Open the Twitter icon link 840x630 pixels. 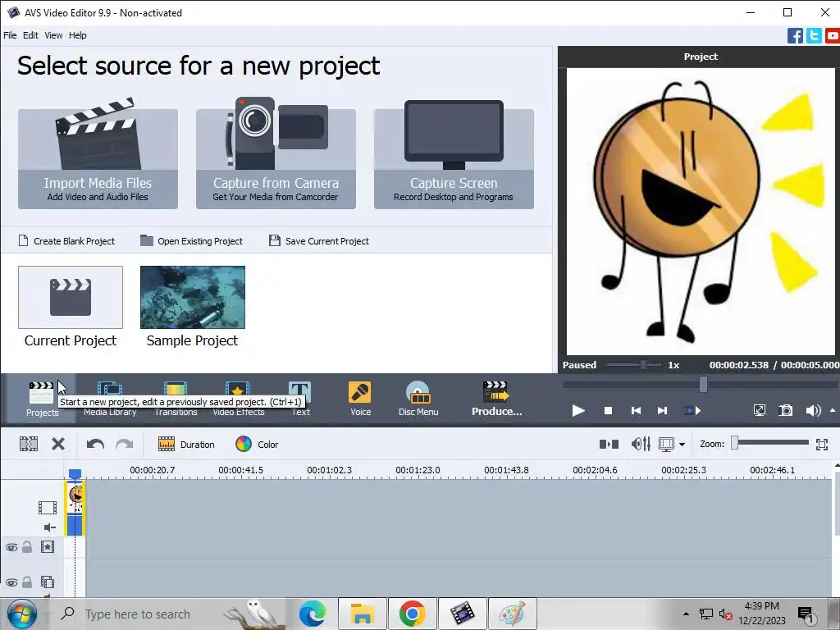click(814, 36)
